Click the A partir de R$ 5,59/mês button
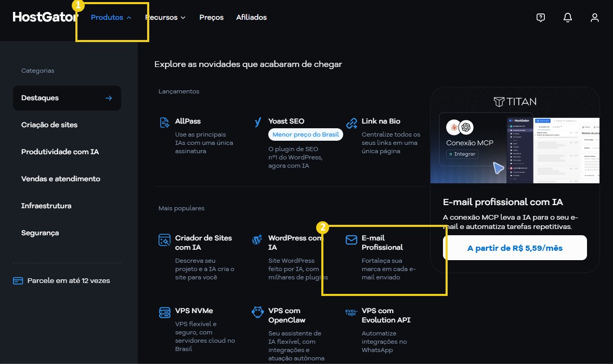Image resolution: width=613 pixels, height=364 pixels. point(515,248)
